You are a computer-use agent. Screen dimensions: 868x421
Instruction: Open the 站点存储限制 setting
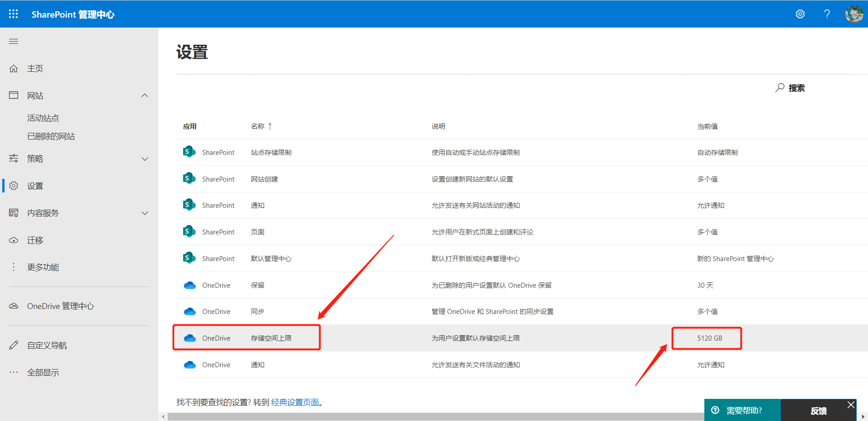(271, 153)
